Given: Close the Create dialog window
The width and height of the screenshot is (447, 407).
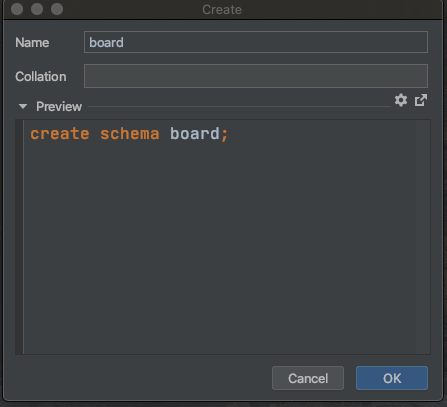Looking at the screenshot, I should (x=17, y=9).
